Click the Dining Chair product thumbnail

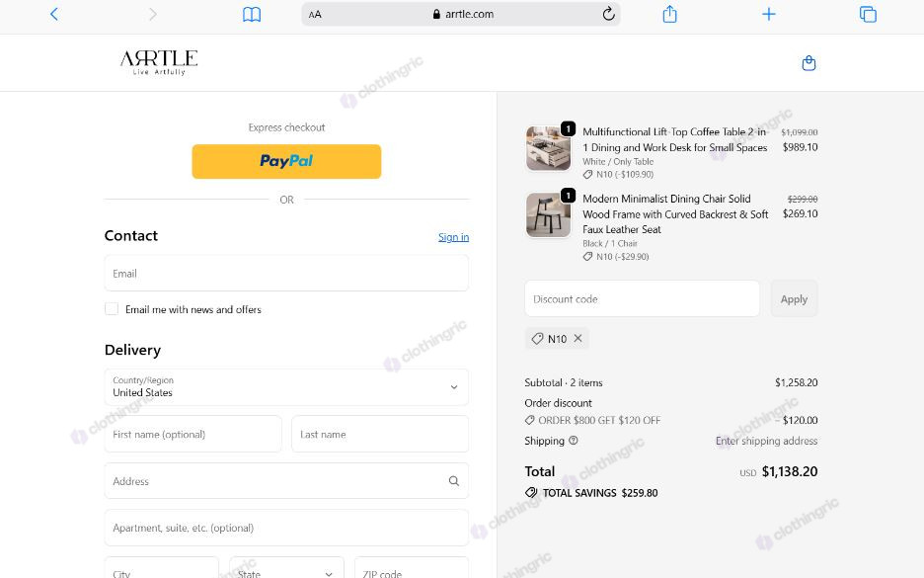[x=548, y=215]
